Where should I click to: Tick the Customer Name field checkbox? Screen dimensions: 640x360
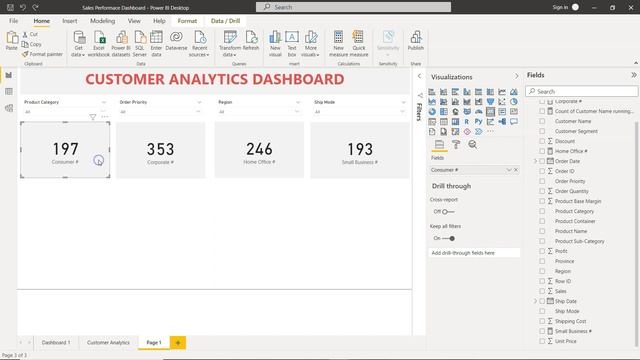click(542, 121)
